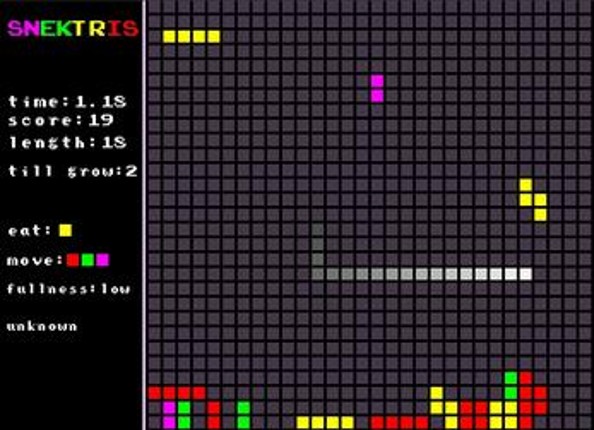Click the yellow eat color swatch
This screenshot has height=430, width=594.
[66, 230]
